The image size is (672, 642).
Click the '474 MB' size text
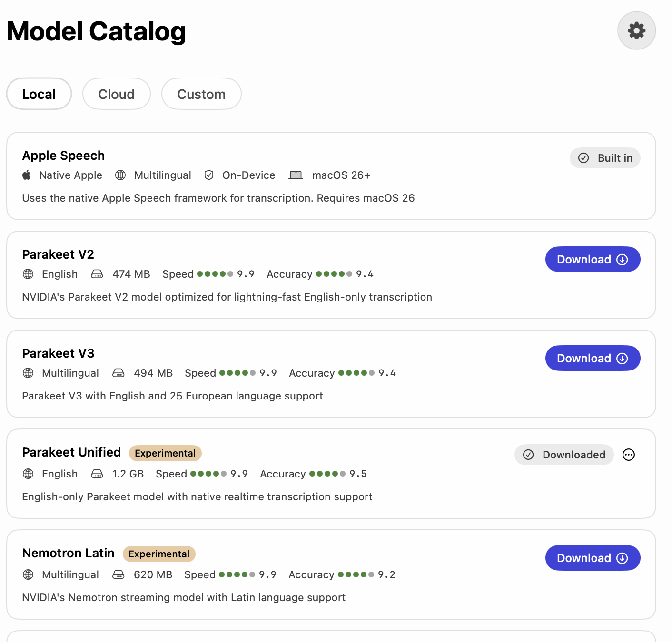click(131, 274)
